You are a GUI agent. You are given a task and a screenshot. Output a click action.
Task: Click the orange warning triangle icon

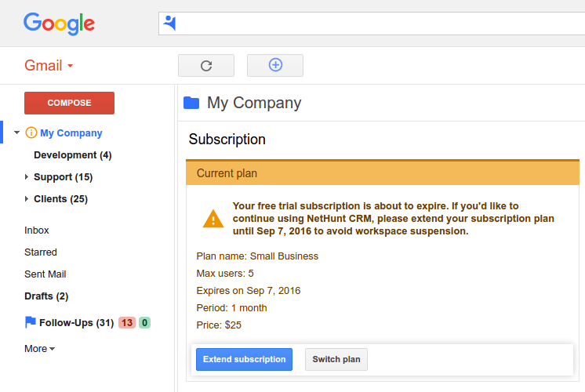(x=213, y=219)
